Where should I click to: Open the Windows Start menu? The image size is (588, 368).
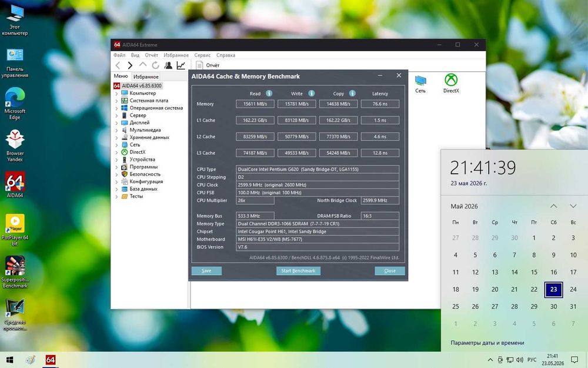10,360
